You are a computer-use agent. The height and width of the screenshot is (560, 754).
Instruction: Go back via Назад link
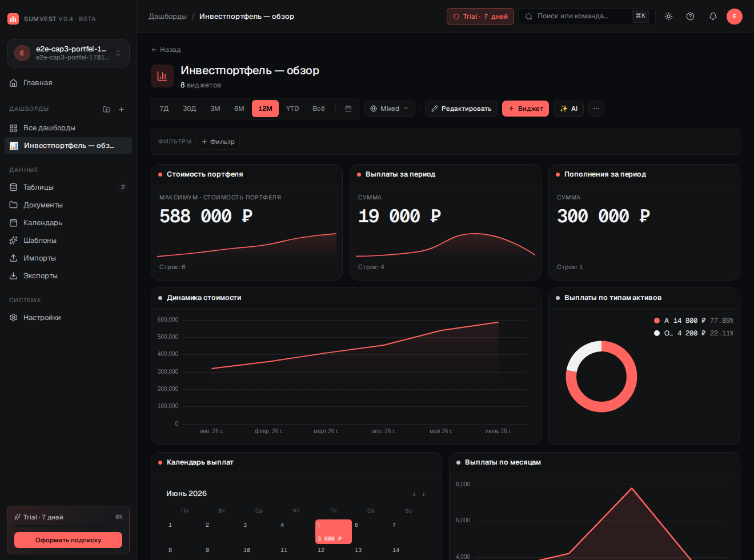[x=166, y=50]
